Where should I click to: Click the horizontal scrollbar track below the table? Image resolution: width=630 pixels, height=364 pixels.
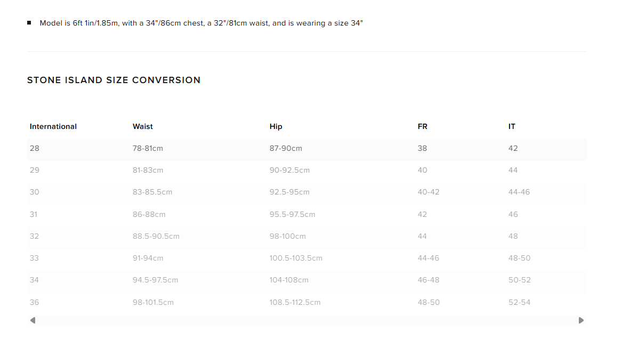click(307, 320)
